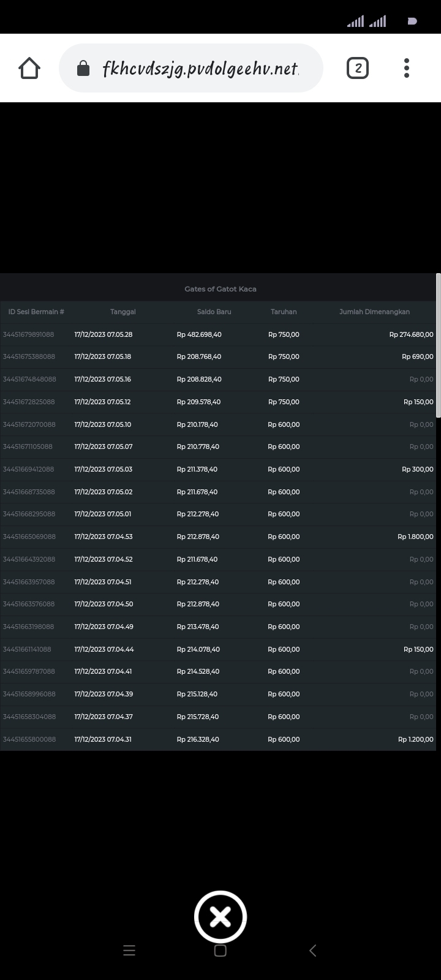Viewport: 441px width, 980px height.
Task: Select session ID 34451655800088 row
Action: 29,739
